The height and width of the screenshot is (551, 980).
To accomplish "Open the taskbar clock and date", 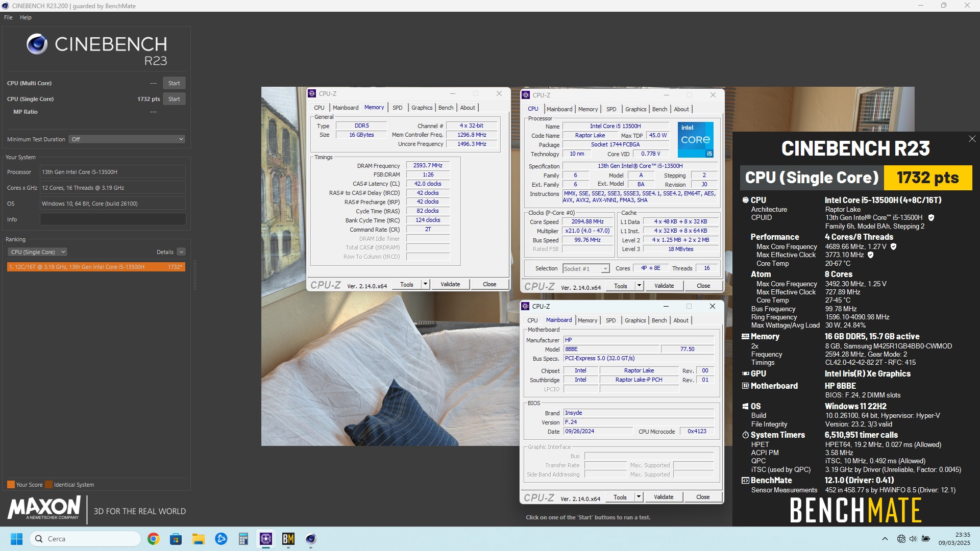I will coord(954,539).
